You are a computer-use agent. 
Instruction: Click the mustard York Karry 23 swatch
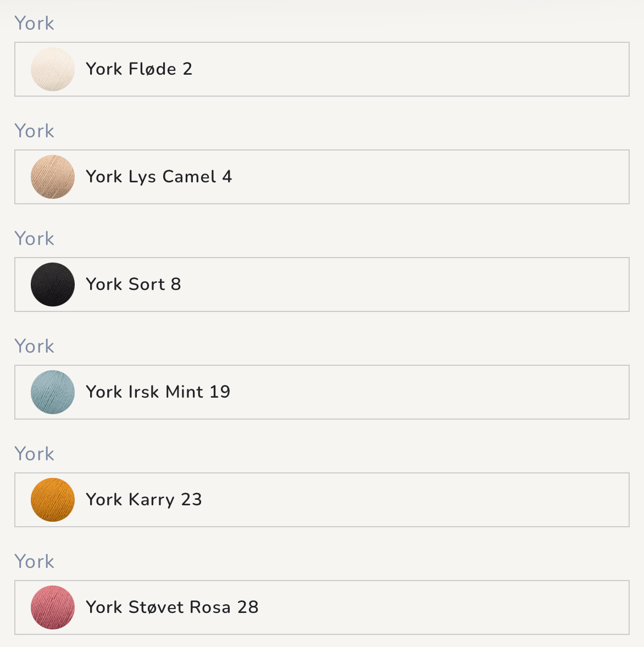coord(53,500)
